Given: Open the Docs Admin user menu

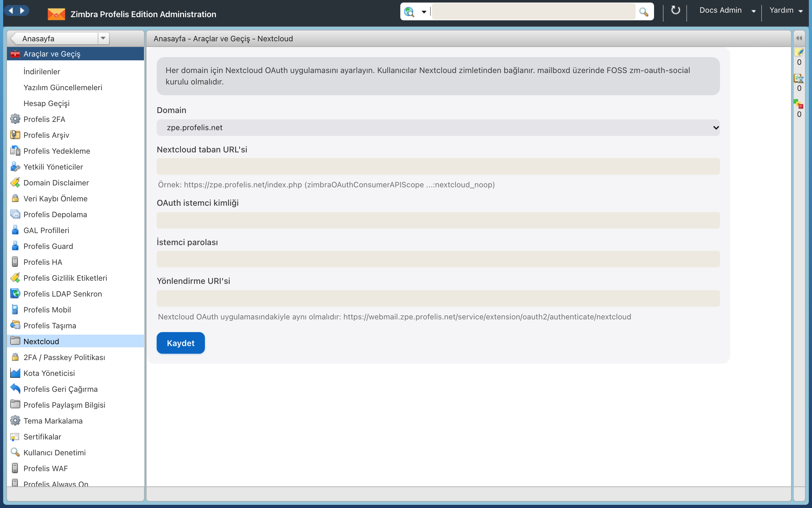Looking at the screenshot, I should pyautogui.click(x=727, y=10).
